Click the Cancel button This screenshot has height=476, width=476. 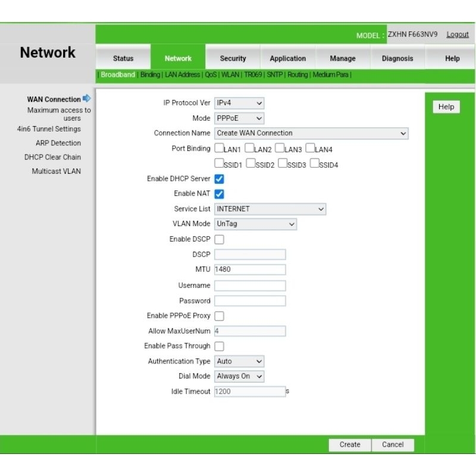(x=393, y=444)
